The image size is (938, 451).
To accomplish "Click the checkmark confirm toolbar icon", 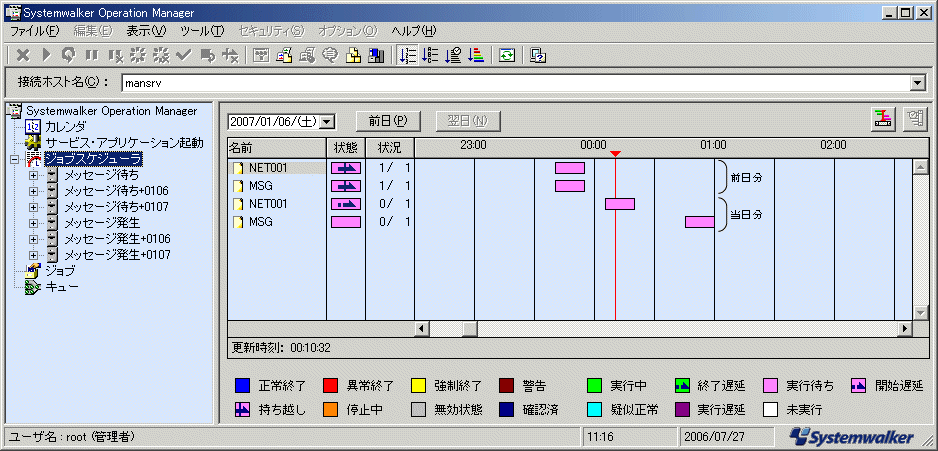I will click(184, 56).
